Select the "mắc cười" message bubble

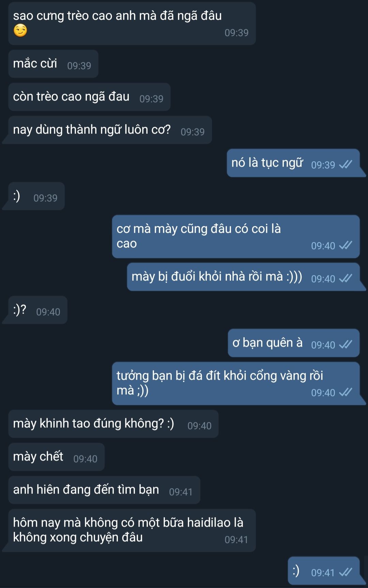tap(53, 64)
